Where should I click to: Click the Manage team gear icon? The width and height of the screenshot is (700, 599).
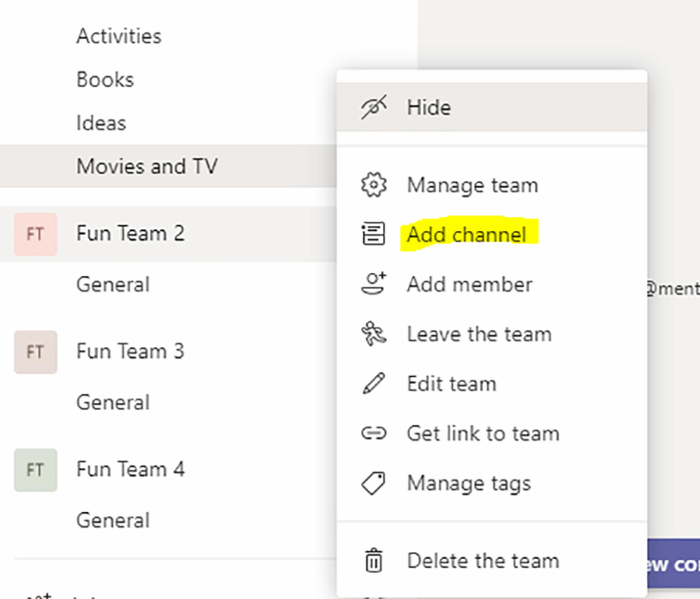point(374,185)
